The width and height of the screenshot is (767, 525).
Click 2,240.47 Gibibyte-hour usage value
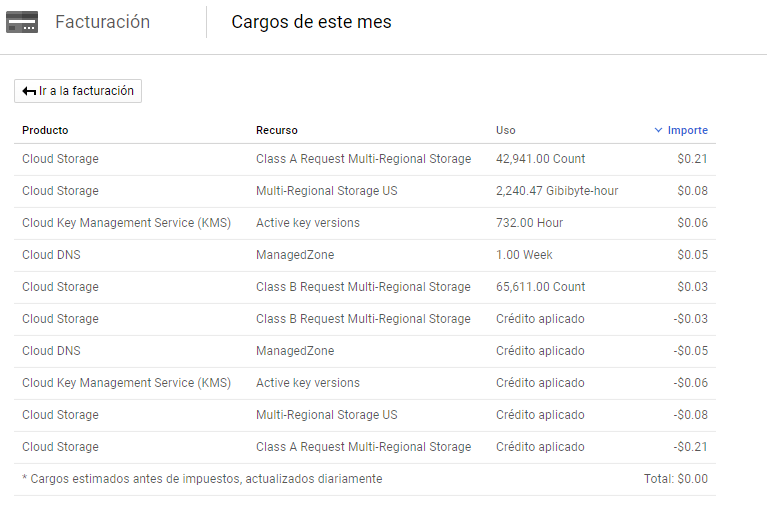click(x=557, y=191)
